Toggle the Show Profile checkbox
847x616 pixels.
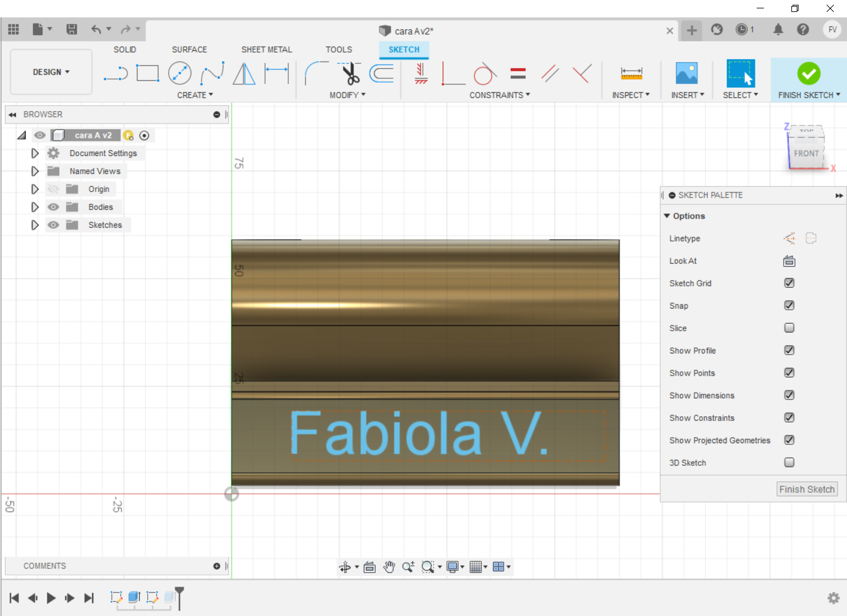[789, 350]
